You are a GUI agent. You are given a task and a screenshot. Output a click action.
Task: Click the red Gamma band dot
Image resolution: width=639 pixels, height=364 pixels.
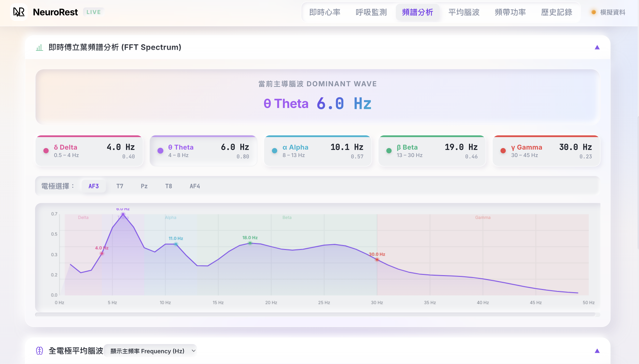(503, 150)
